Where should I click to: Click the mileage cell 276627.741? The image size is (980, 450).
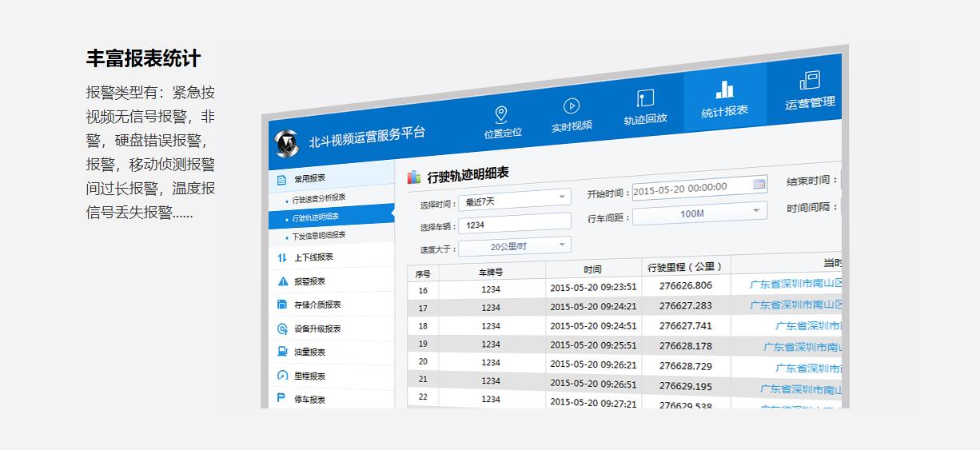pos(686,325)
